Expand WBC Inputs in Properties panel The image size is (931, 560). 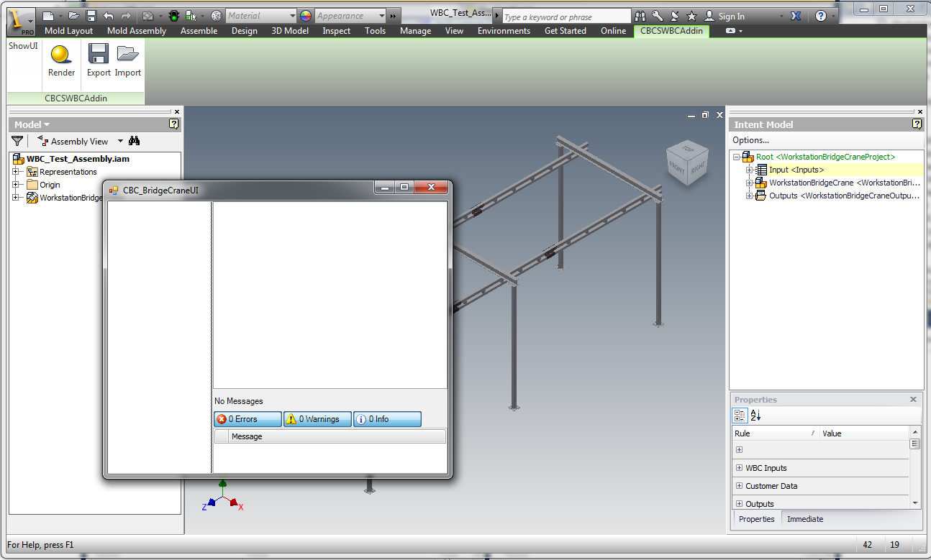coord(739,468)
